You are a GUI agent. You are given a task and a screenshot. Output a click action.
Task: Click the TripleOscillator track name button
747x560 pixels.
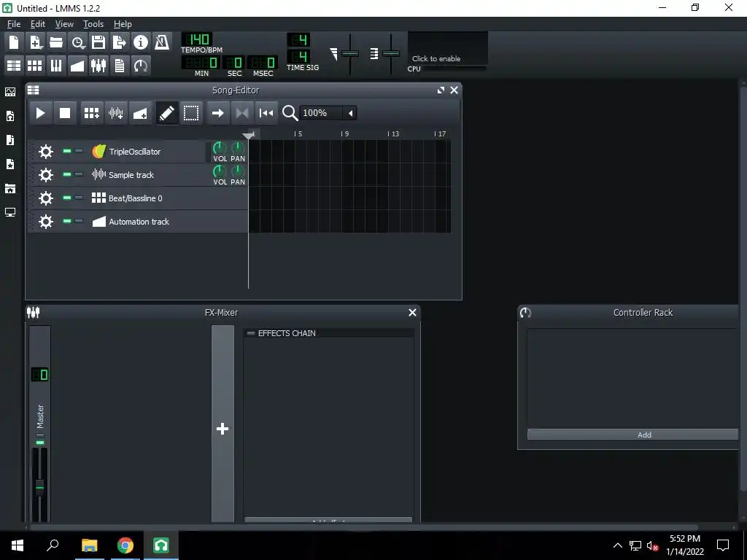pos(147,152)
